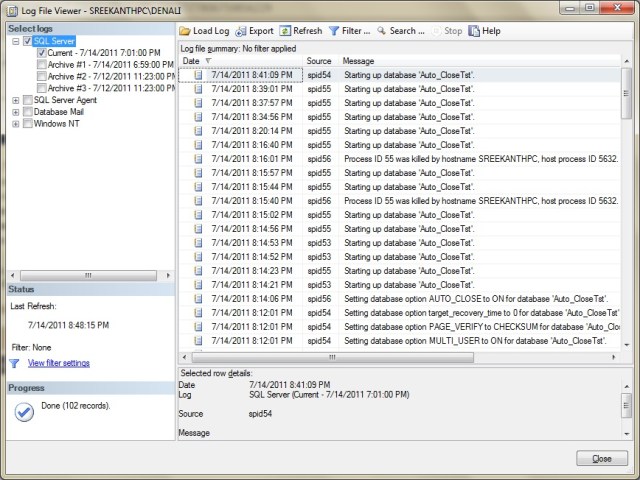Image resolution: width=640 pixels, height=480 pixels.
Task: Expand the SQL Server Agent node
Action: (x=15, y=100)
